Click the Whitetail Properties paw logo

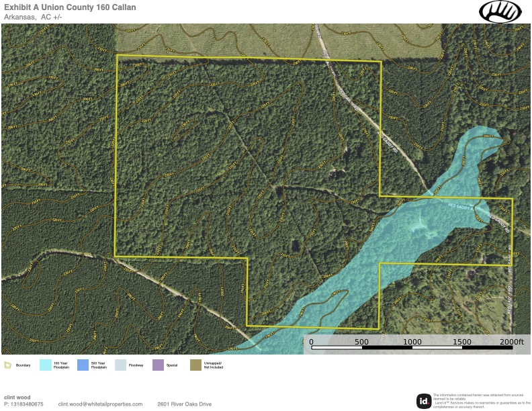(x=500, y=11)
